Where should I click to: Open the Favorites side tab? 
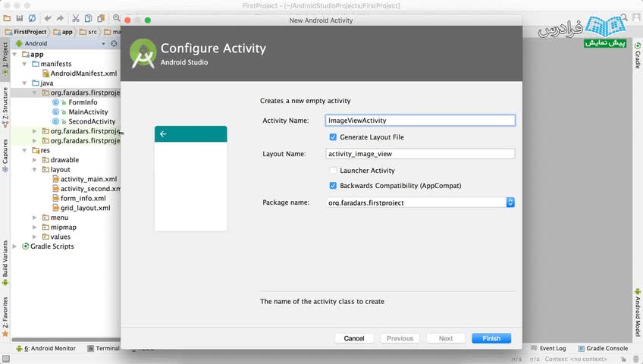click(x=5, y=316)
